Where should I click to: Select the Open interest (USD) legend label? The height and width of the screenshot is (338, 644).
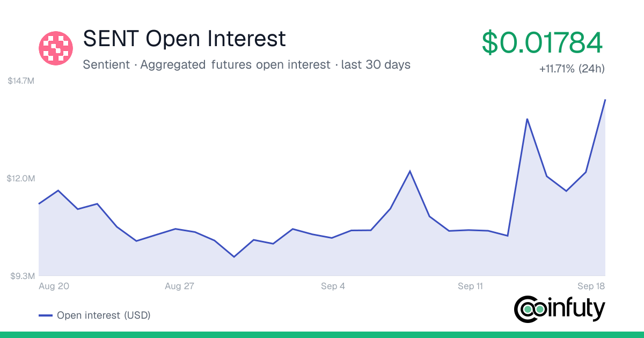coord(104,315)
